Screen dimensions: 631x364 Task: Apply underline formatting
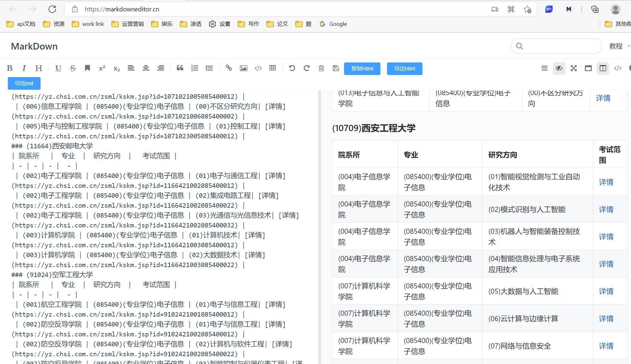tap(58, 68)
